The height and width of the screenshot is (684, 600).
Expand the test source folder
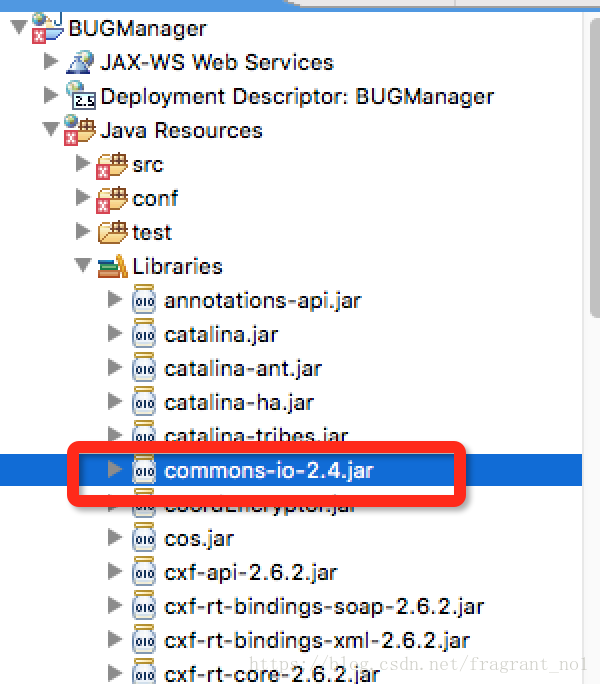point(83,231)
